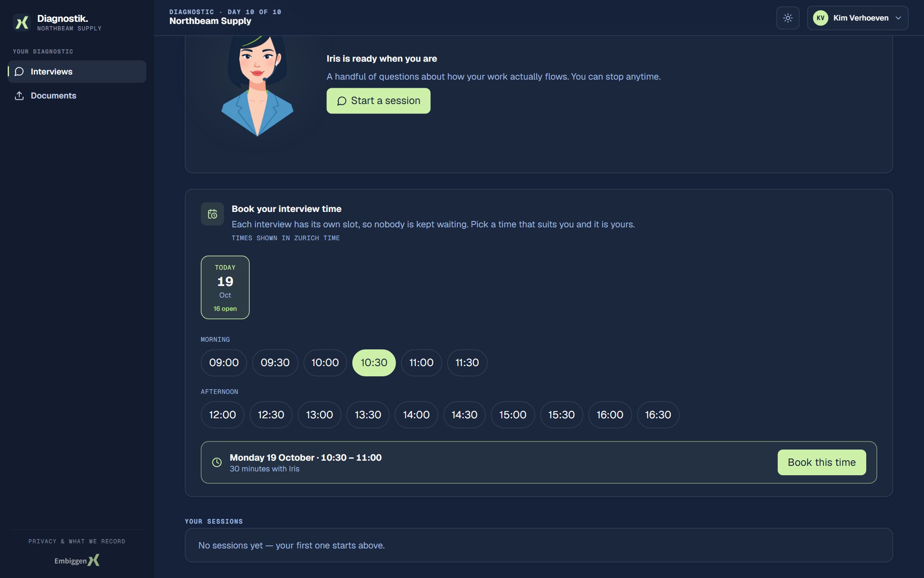Choose the 11:00 time slot
The image size is (924, 578).
pos(421,363)
